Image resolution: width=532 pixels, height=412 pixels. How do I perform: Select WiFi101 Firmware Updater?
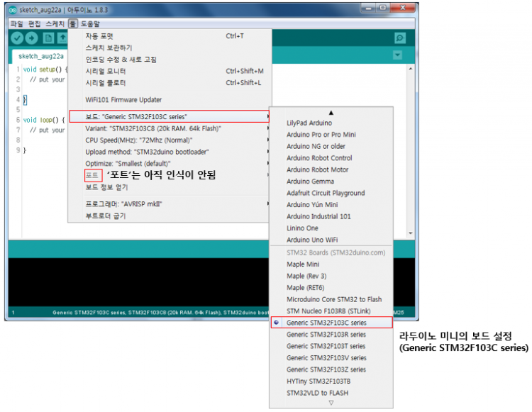tap(170, 100)
